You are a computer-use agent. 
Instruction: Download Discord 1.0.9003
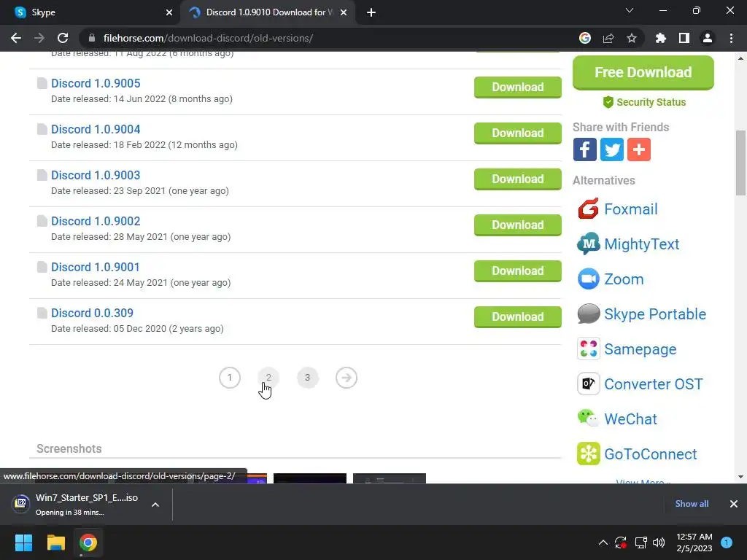[518, 179]
